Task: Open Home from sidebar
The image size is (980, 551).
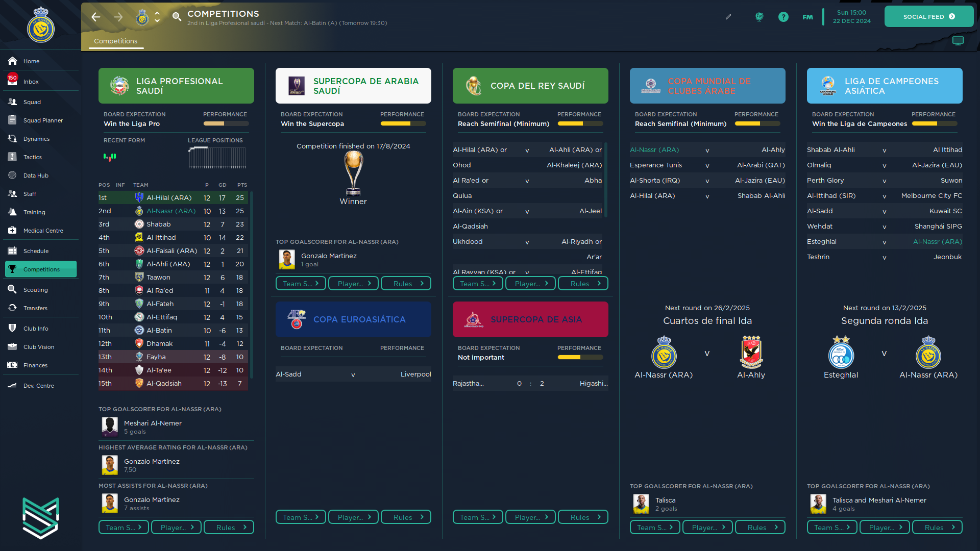Action: click(x=41, y=61)
